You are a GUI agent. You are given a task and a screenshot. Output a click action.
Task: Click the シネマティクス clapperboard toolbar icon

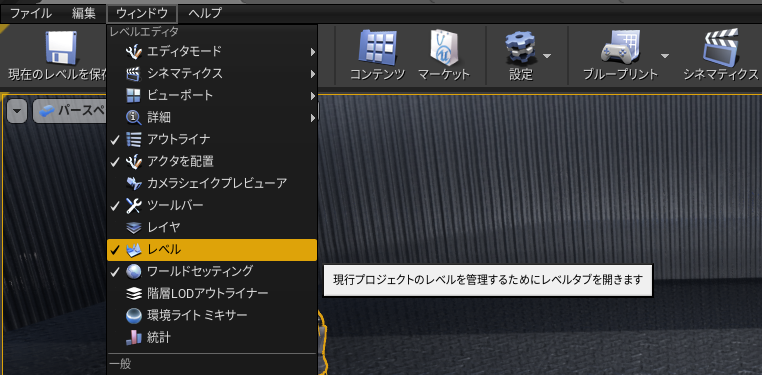pos(721,47)
